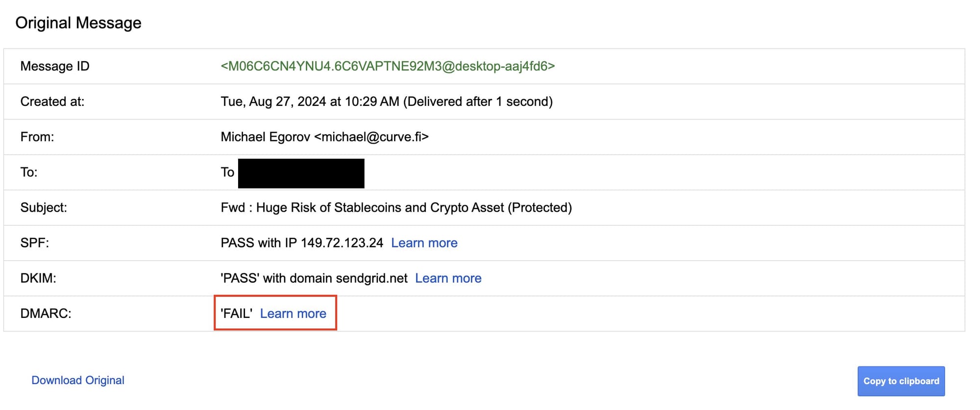Click the redacted black recipient box

tap(301, 173)
